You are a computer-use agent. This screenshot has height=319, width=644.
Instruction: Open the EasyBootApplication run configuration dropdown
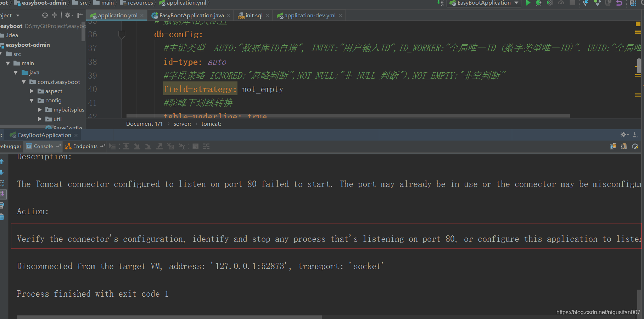[484, 3]
